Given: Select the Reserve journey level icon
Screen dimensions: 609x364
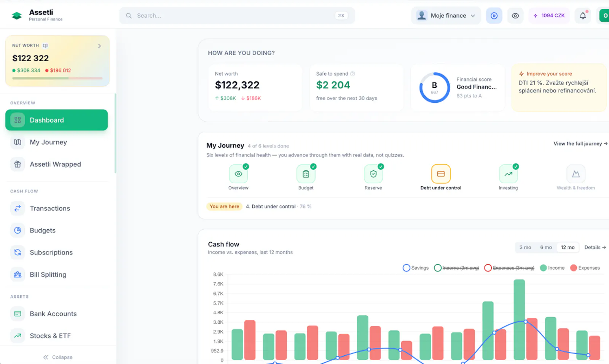Looking at the screenshot, I should pos(373,174).
